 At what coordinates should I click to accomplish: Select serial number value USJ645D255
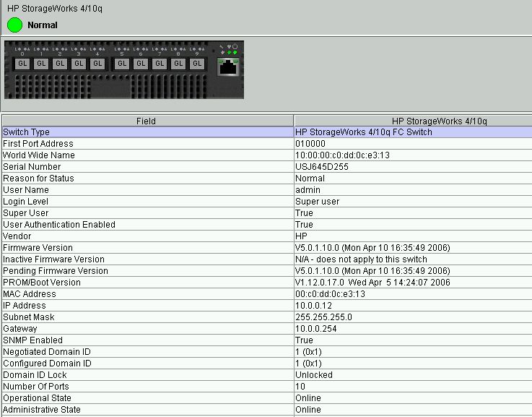point(322,167)
